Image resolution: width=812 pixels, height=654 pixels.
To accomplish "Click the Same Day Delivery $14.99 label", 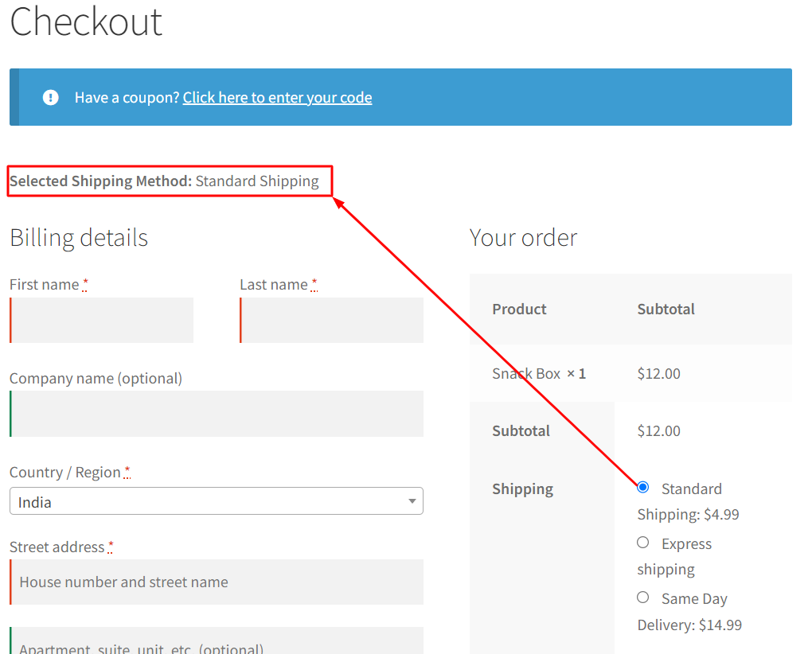I will click(689, 612).
